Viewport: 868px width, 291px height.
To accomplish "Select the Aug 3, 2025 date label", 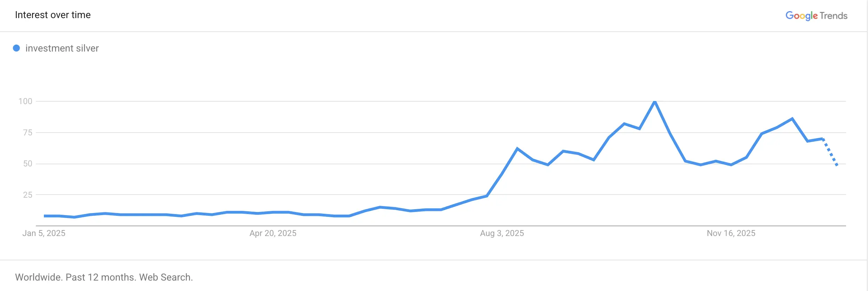I will tap(502, 233).
